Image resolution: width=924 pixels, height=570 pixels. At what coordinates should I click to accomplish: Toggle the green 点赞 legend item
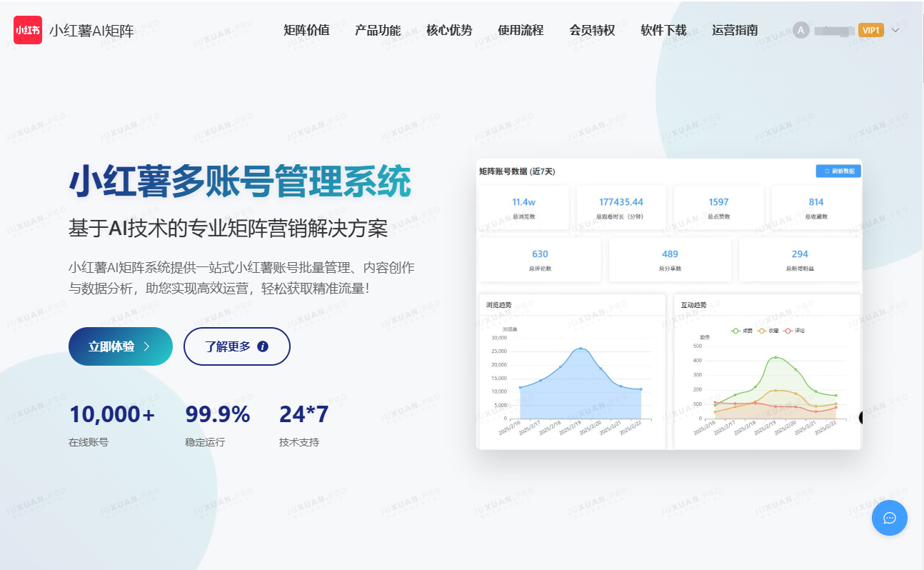[743, 331]
